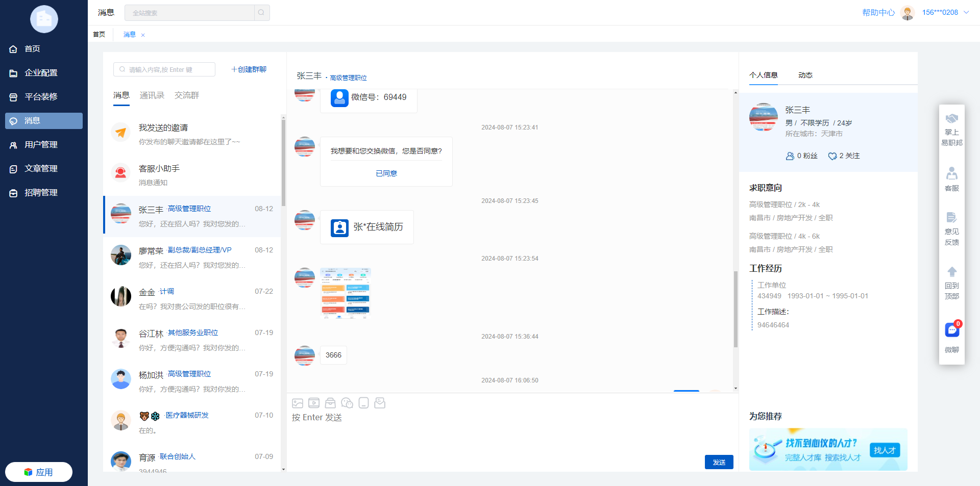Close the 消息 page tab
980x486 pixels.
(x=143, y=35)
